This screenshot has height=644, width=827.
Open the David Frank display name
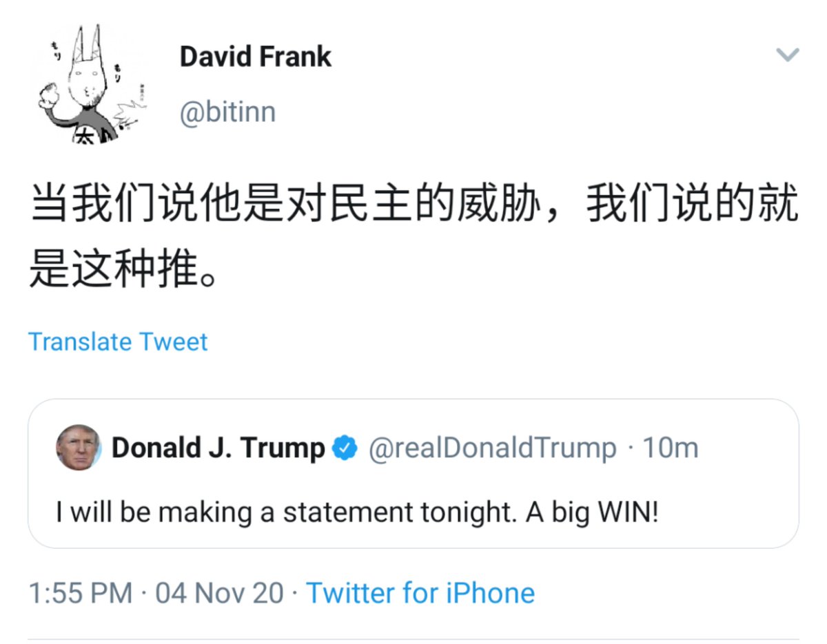click(x=256, y=56)
